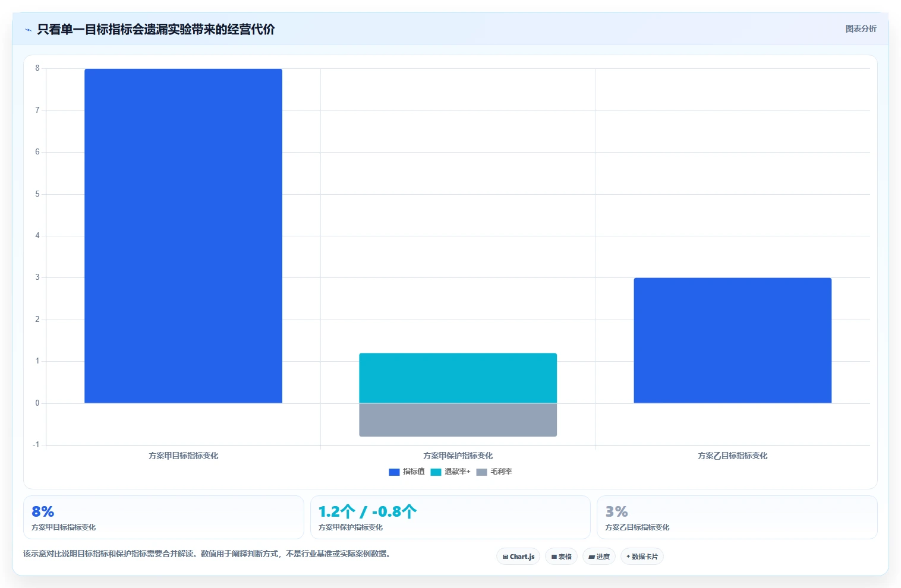The height and width of the screenshot is (588, 901).
Task: Click the 毛利率 legend label
Action: [x=501, y=472]
